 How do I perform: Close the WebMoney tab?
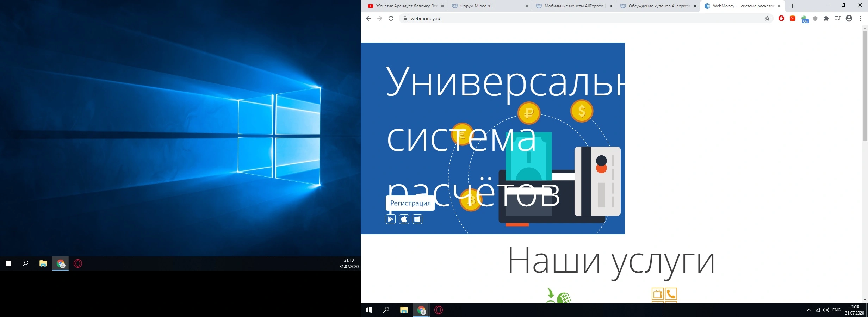(779, 6)
